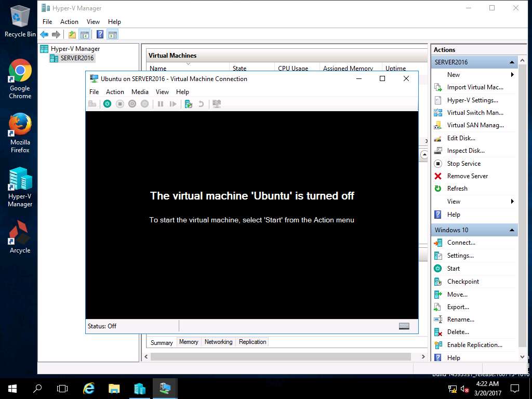Image resolution: width=532 pixels, height=399 pixels.
Task: Open Virtual SAN Manager in the Actions pane
Action: point(474,125)
